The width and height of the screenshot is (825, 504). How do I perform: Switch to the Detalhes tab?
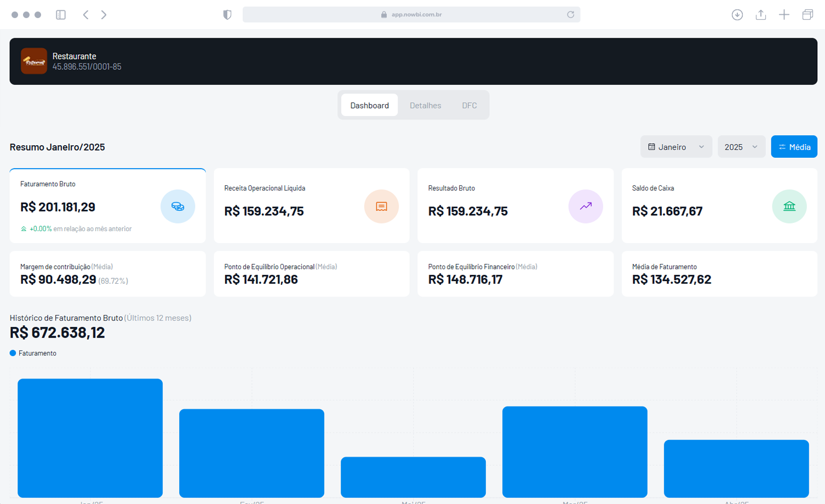425,105
